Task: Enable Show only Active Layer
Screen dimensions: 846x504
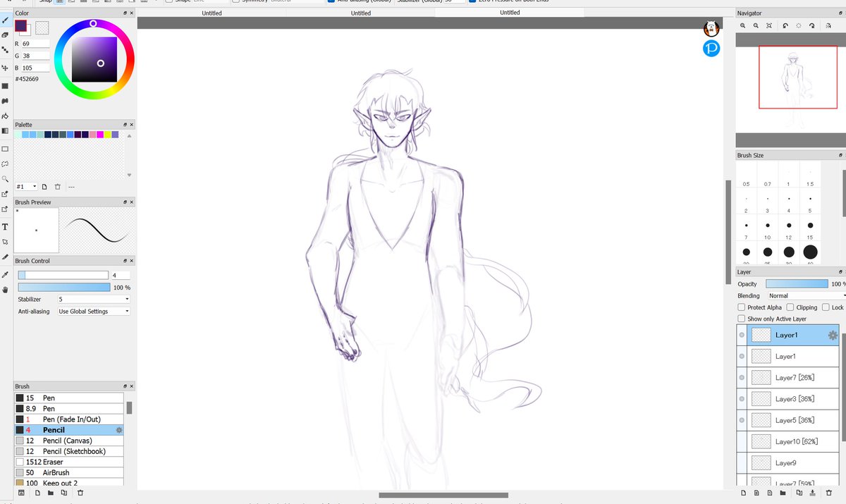Action: (742, 319)
